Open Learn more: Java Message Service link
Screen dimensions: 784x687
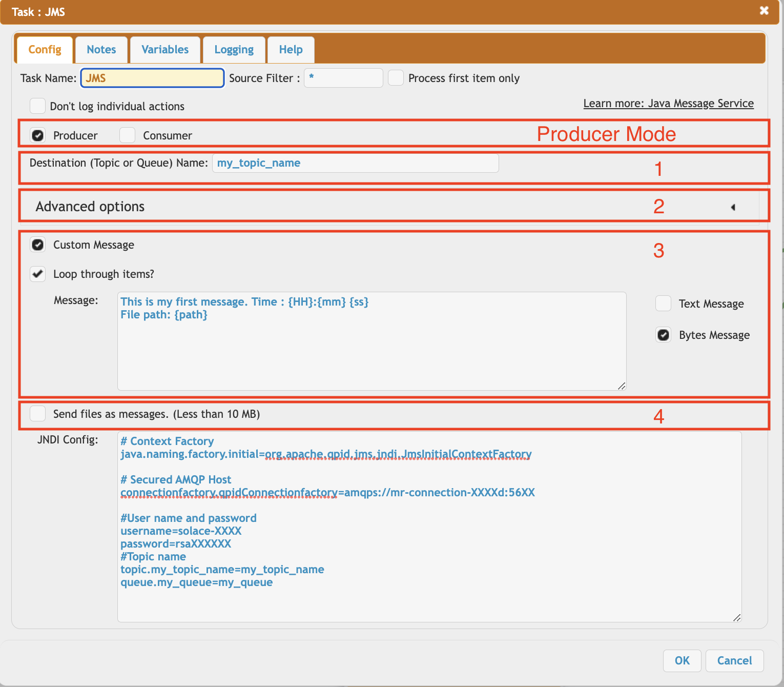pyautogui.click(x=669, y=104)
